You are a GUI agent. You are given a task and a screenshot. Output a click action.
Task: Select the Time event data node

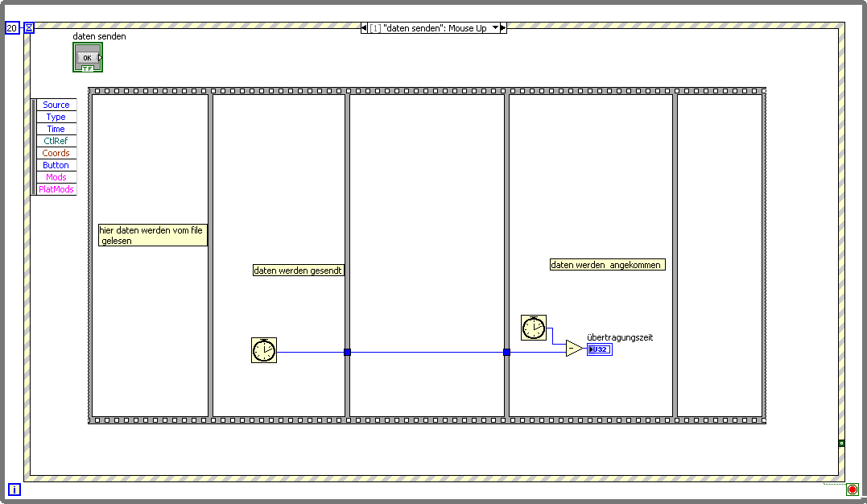click(x=56, y=129)
